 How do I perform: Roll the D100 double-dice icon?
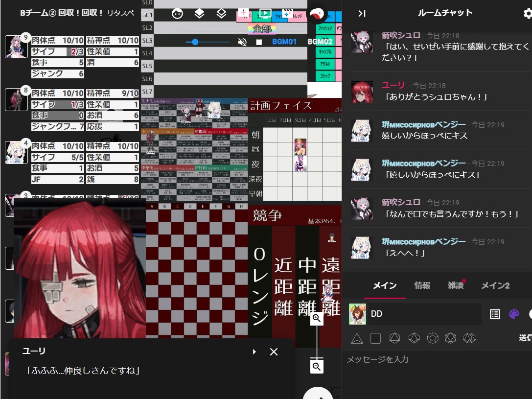point(469,338)
